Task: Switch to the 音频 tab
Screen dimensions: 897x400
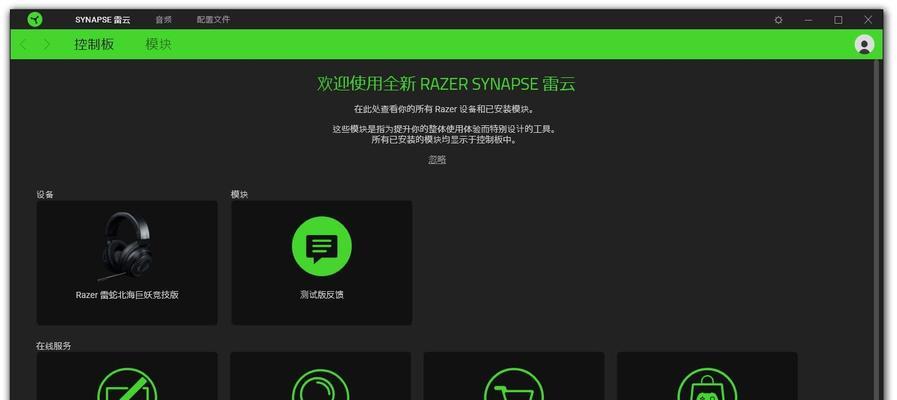Action: (164, 19)
